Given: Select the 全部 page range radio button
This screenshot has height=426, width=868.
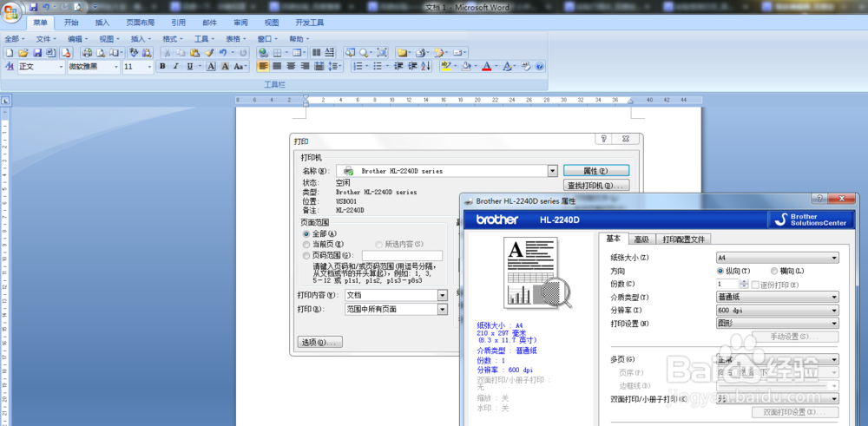Looking at the screenshot, I should click(x=306, y=234).
